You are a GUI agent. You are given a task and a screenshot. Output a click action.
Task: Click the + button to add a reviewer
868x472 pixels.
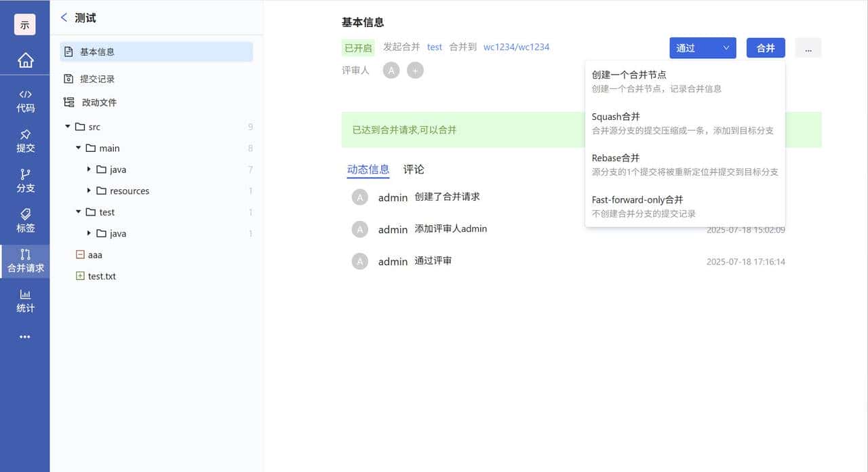pyautogui.click(x=415, y=70)
